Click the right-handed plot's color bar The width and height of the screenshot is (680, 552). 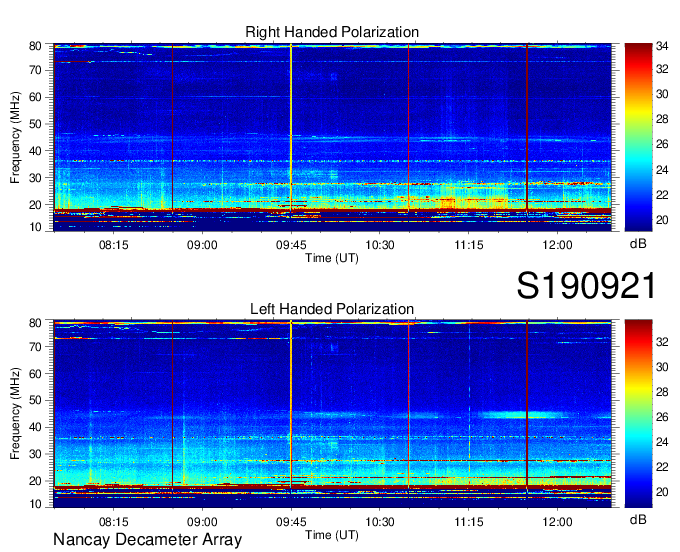pyautogui.click(x=638, y=137)
